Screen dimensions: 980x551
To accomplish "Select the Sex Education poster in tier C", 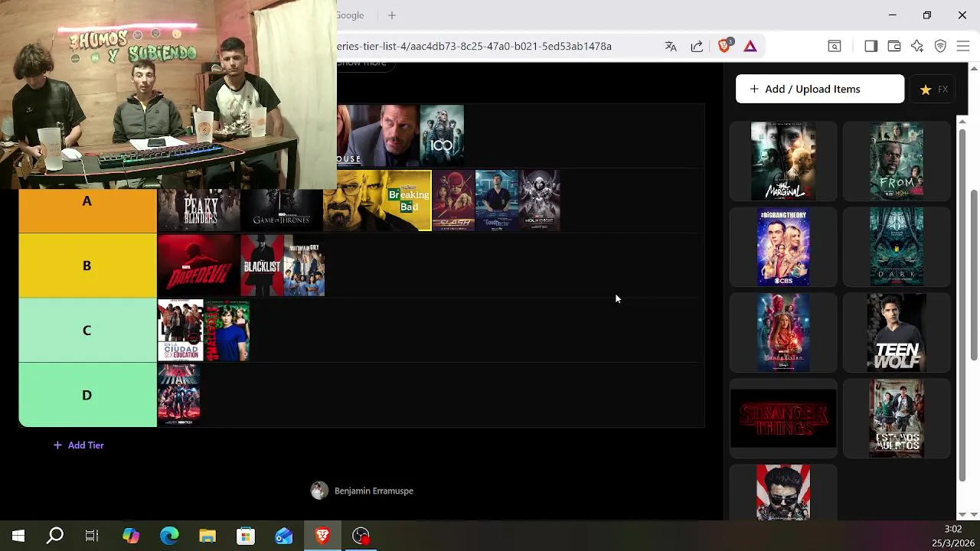I will coord(180,330).
